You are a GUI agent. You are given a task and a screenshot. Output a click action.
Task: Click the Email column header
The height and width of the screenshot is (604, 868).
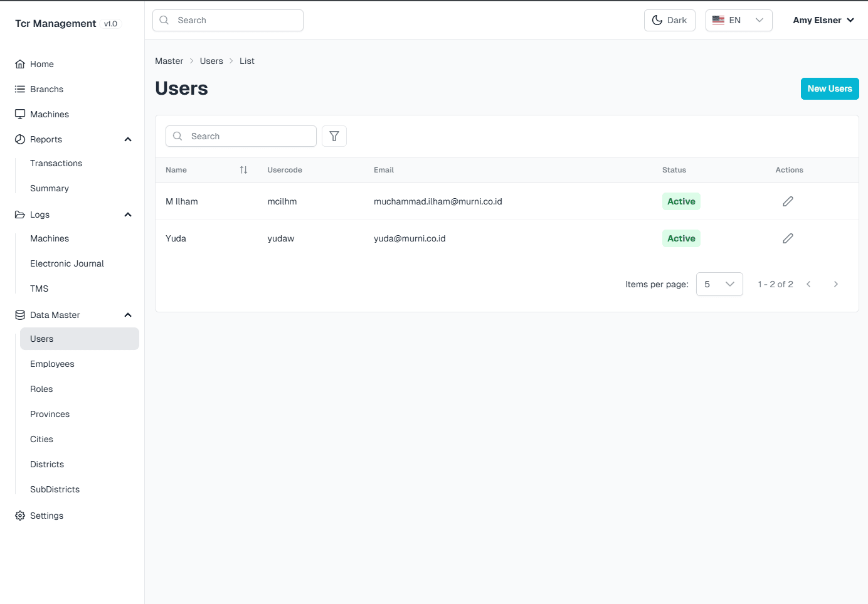(384, 170)
